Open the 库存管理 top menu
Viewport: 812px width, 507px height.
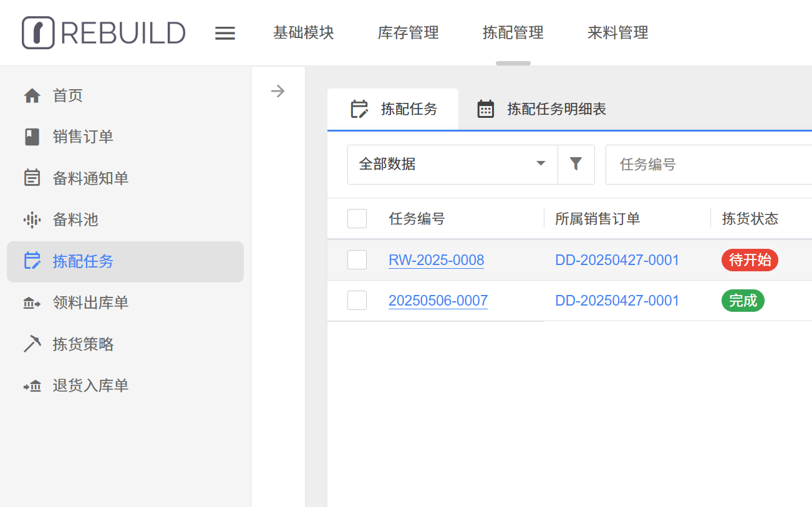[x=408, y=32]
